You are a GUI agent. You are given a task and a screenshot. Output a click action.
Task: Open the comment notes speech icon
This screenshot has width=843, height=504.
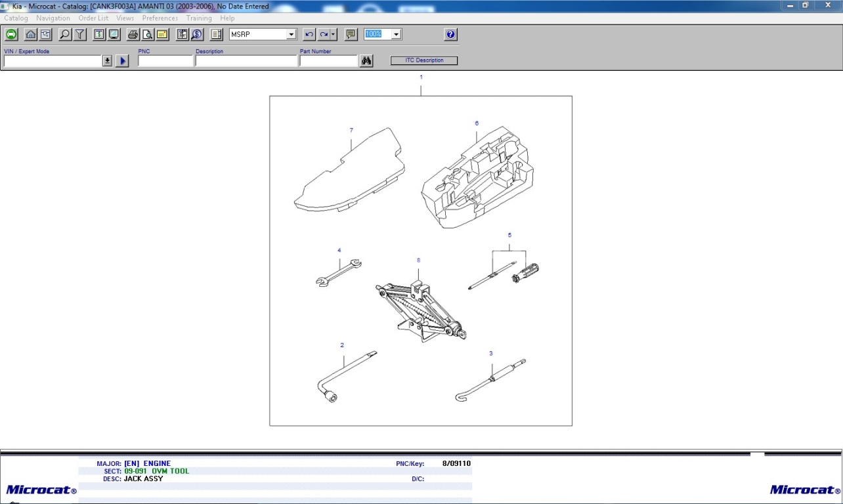coord(351,34)
